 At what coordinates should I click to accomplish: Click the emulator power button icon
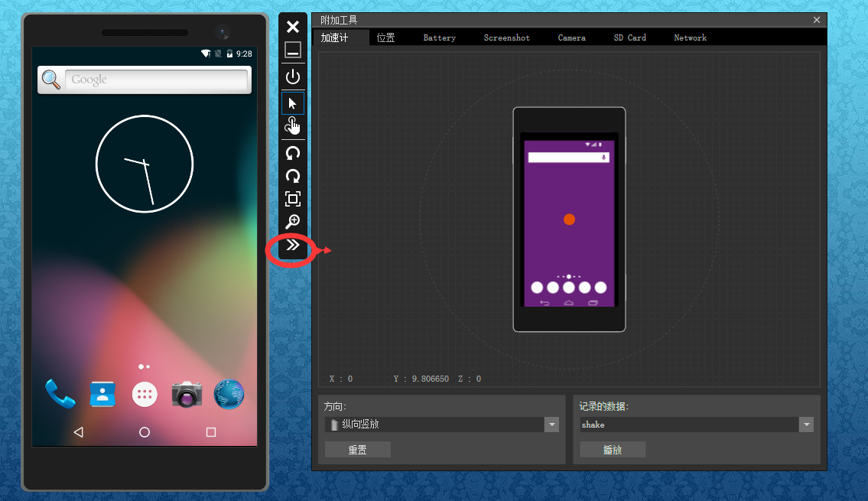pyautogui.click(x=293, y=76)
